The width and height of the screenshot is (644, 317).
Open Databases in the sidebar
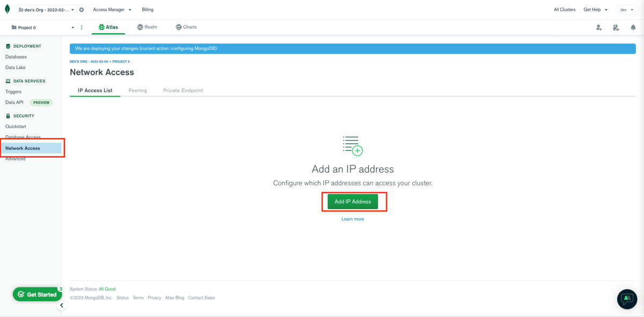click(x=16, y=57)
